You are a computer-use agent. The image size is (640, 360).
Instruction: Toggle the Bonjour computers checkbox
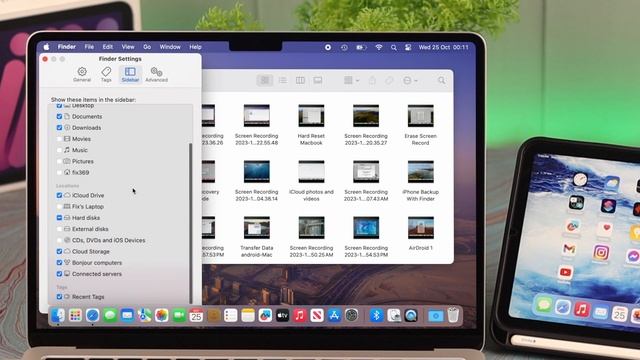click(x=59, y=263)
